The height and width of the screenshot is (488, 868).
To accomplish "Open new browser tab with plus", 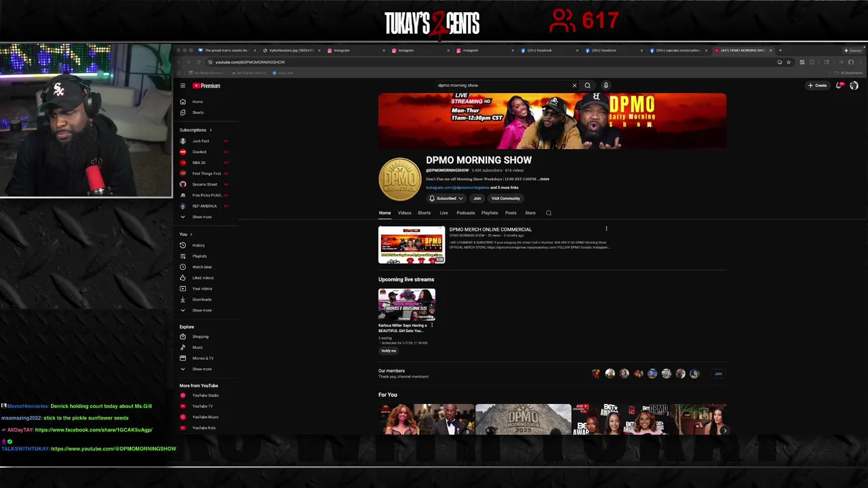I will point(780,50).
